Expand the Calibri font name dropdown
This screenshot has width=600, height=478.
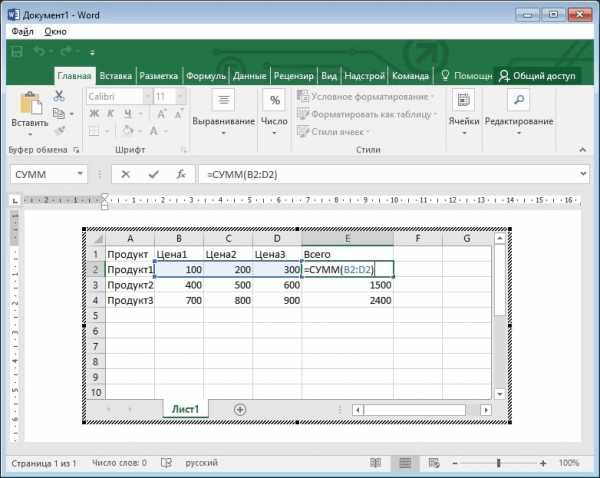(148, 96)
